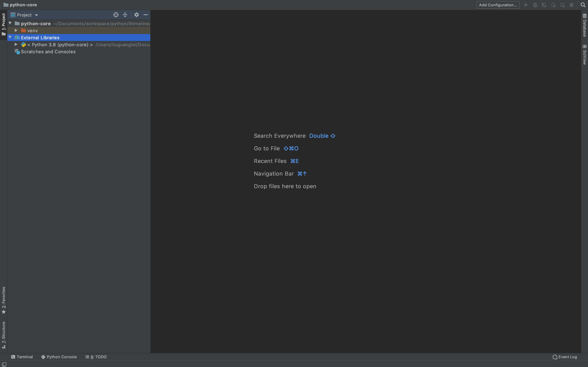The height and width of the screenshot is (367, 588).
Task: Click the Recent Files hint text
Action: tap(270, 161)
